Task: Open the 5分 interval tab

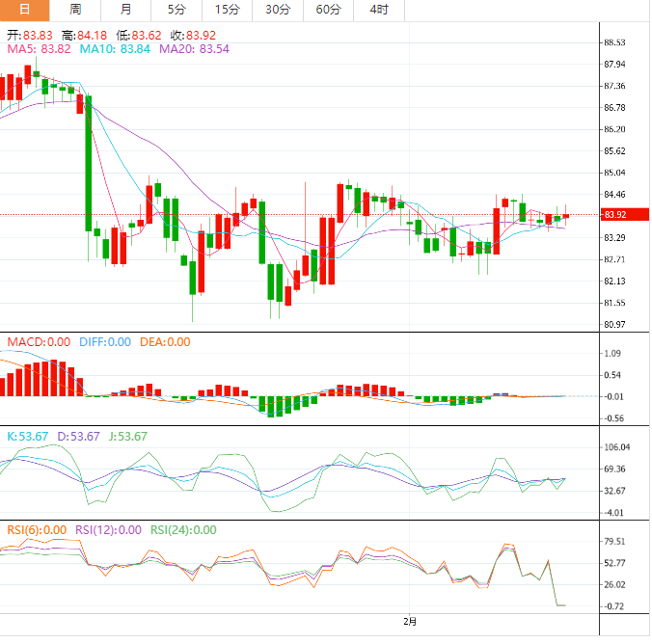Action: point(177,10)
